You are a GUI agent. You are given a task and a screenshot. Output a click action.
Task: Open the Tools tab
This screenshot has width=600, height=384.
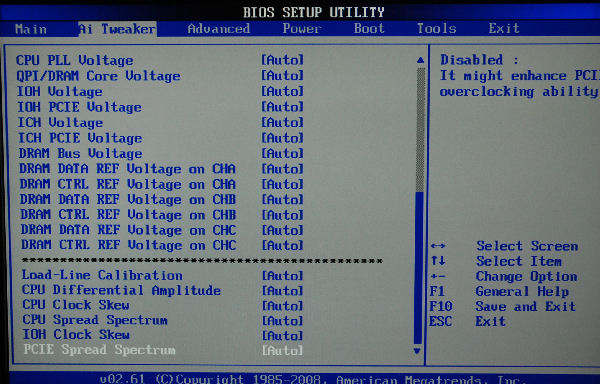click(x=436, y=28)
